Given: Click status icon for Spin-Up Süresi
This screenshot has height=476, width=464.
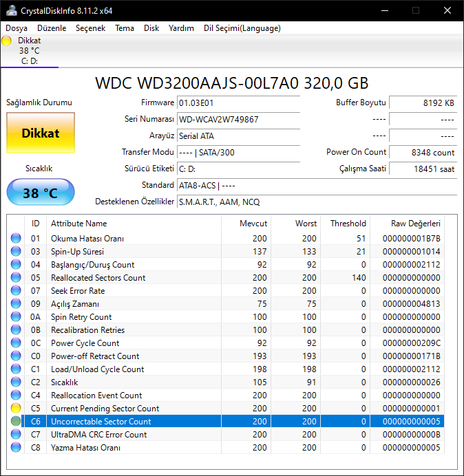Looking at the screenshot, I should tap(16, 251).
